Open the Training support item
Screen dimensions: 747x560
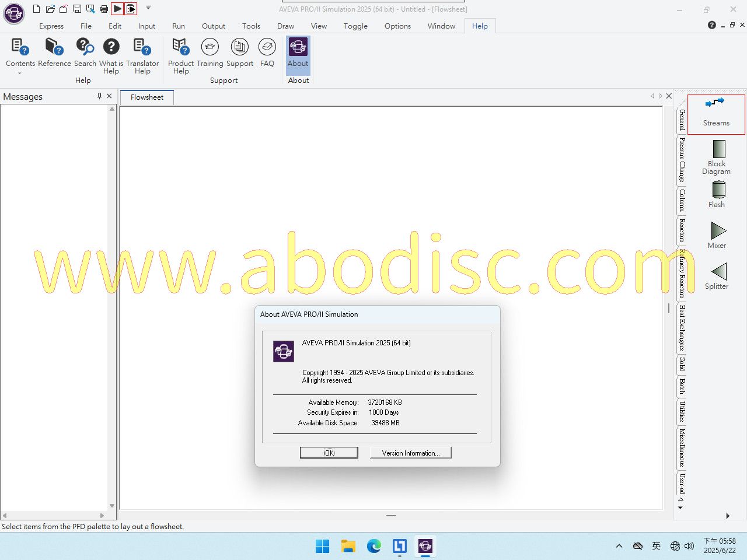click(x=210, y=52)
